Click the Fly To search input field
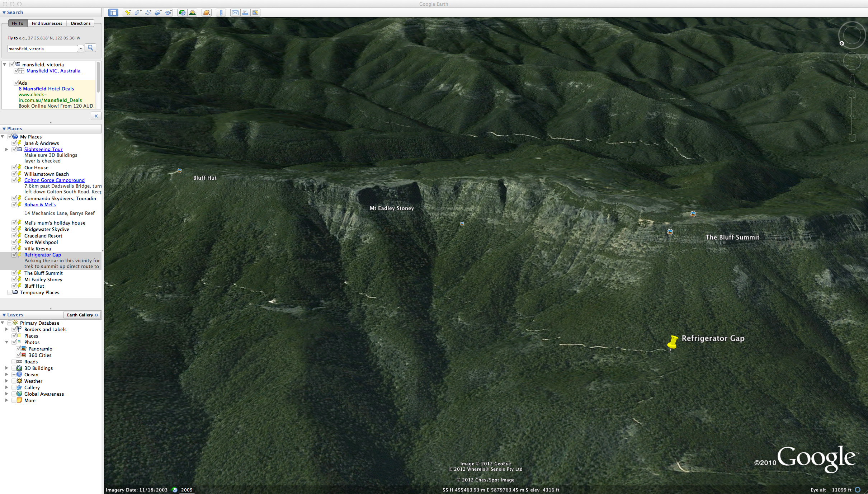868x494 pixels. tap(43, 48)
